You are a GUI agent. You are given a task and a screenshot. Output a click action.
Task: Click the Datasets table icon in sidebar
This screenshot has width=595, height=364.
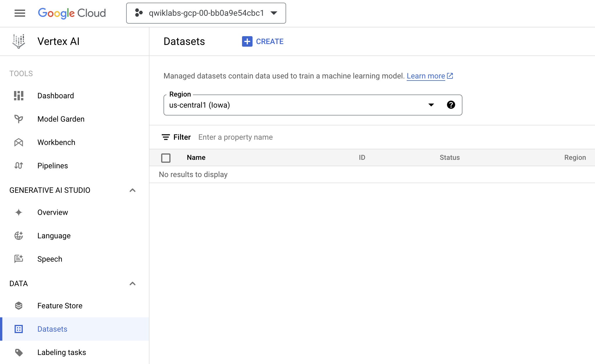[19, 329]
